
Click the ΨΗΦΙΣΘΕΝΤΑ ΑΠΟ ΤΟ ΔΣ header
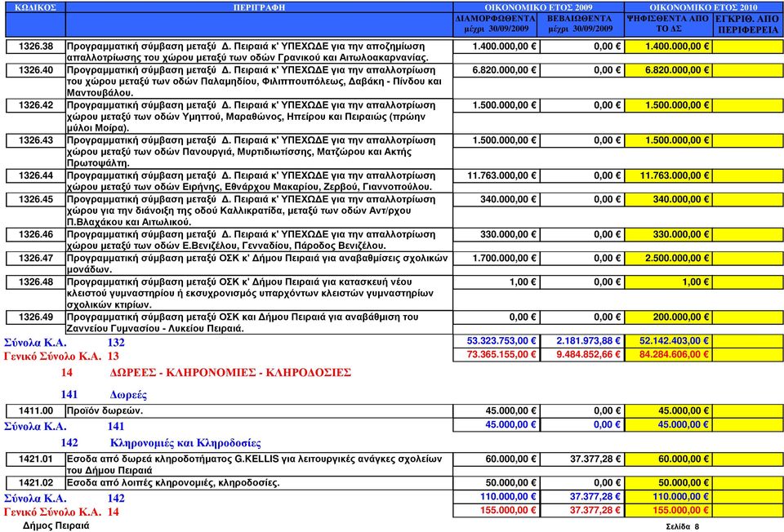(x=668, y=24)
